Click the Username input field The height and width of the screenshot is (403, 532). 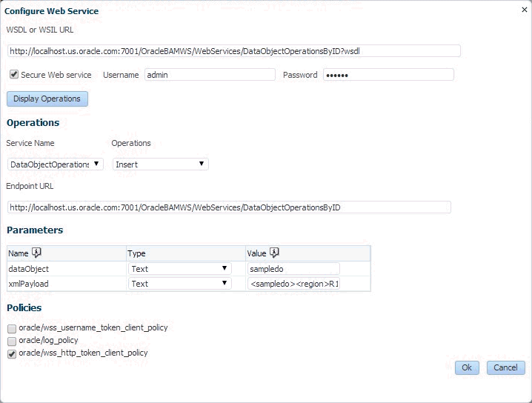click(x=210, y=75)
